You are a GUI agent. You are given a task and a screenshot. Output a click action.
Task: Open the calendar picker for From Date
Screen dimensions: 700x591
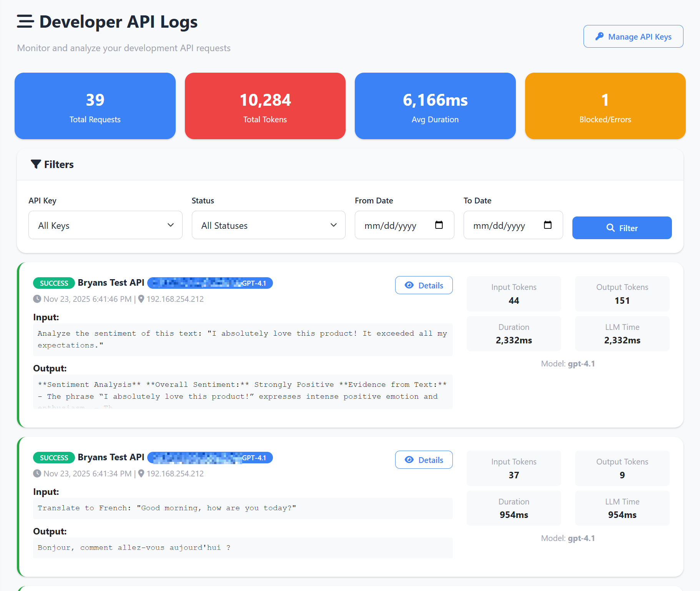[x=439, y=225]
